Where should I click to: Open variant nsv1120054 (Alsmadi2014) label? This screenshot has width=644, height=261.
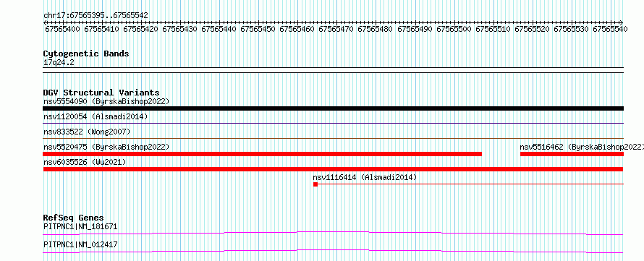pos(96,116)
